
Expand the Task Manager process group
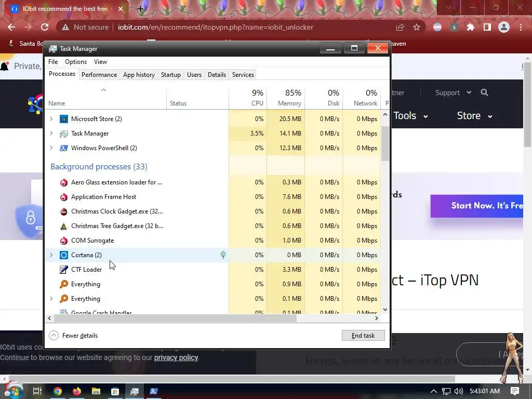click(51, 134)
